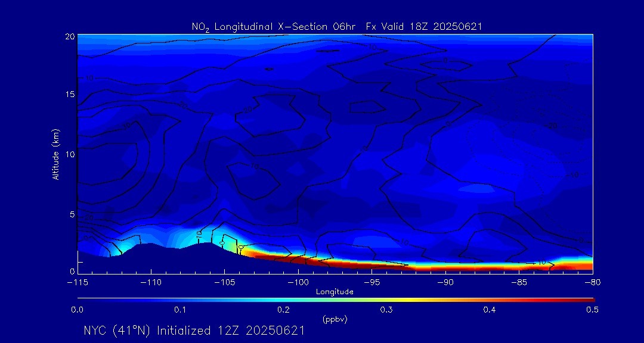This screenshot has width=644, height=343.
Task: Click the altitude axis tick label 10
Action: (70, 154)
